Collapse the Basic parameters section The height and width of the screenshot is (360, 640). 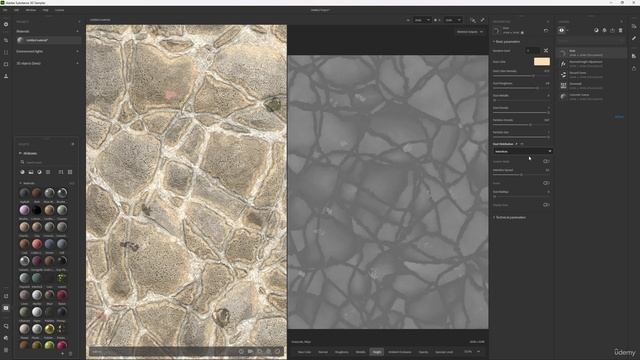point(506,42)
